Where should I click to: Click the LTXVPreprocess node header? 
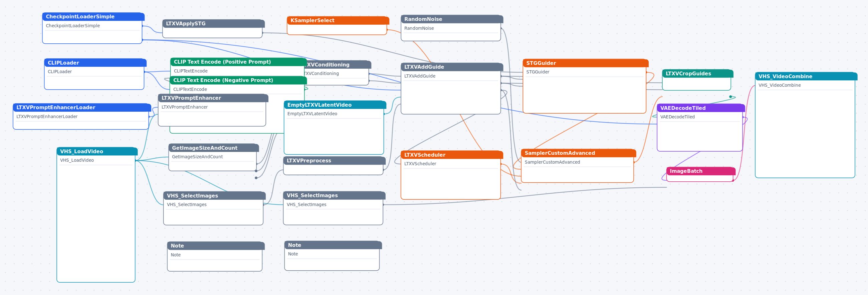(334, 160)
